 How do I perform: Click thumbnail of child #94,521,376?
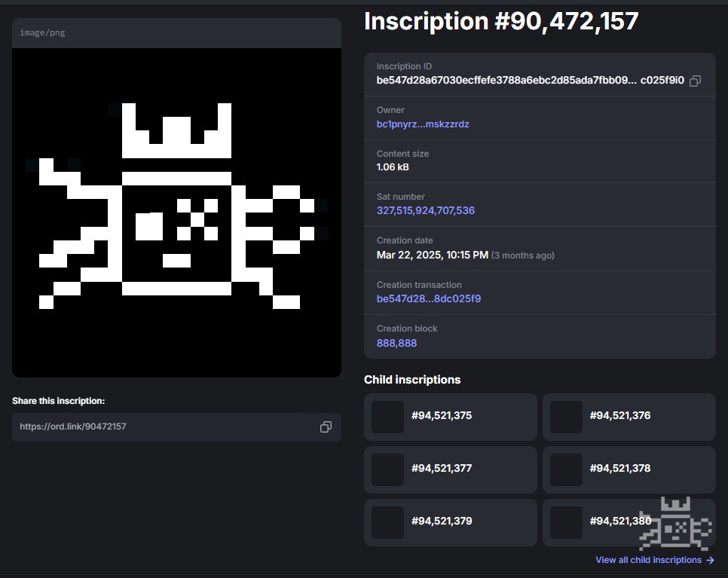tap(566, 417)
